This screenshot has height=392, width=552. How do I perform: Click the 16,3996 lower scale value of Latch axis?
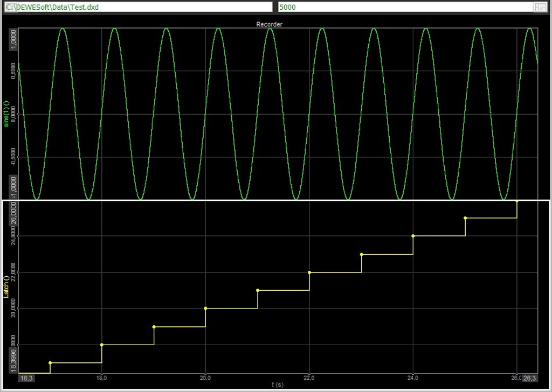13,360
